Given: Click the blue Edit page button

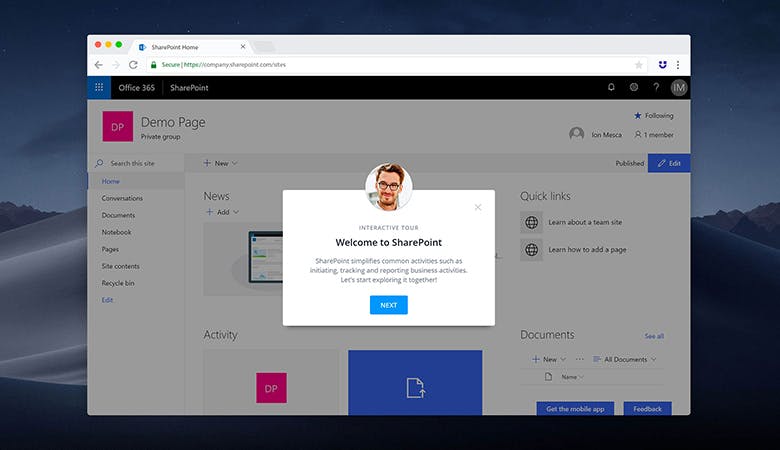Looking at the screenshot, I should (x=669, y=163).
